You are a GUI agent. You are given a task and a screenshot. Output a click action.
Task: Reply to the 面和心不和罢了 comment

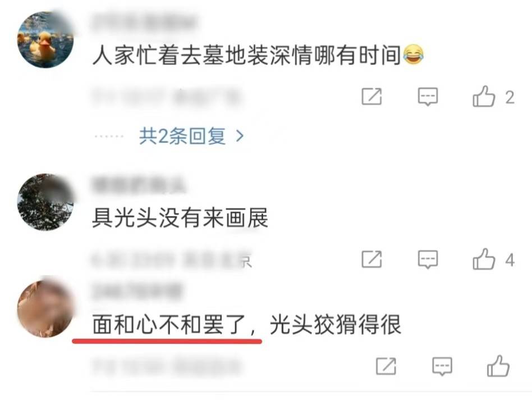[x=442, y=367]
